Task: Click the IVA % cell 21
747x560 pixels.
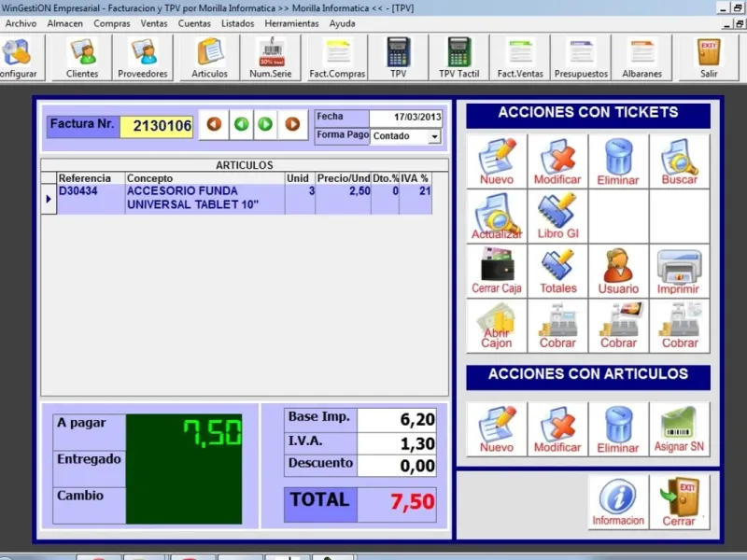Action: (416, 199)
